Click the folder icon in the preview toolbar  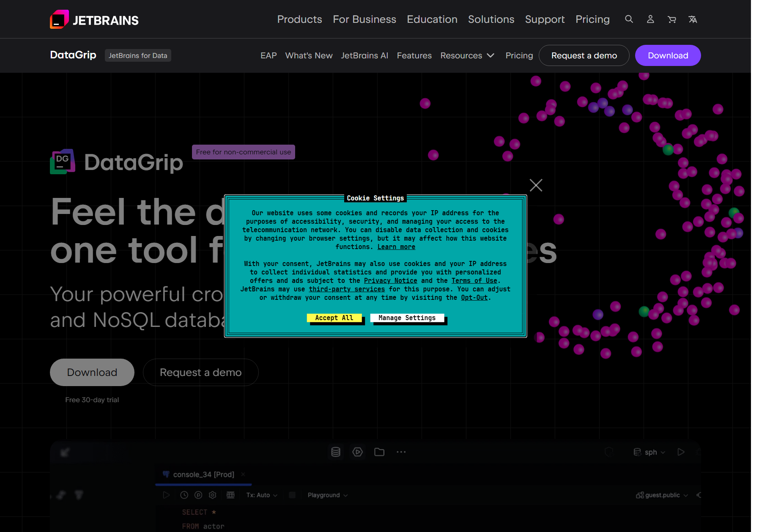pyautogui.click(x=379, y=452)
